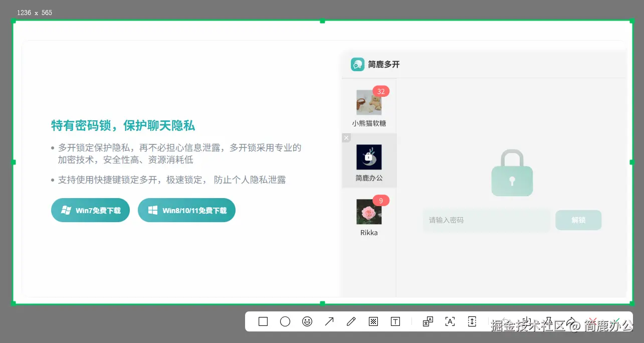644x343 pixels.
Task: Click the scrolling capture tool icon
Action: (x=472, y=321)
